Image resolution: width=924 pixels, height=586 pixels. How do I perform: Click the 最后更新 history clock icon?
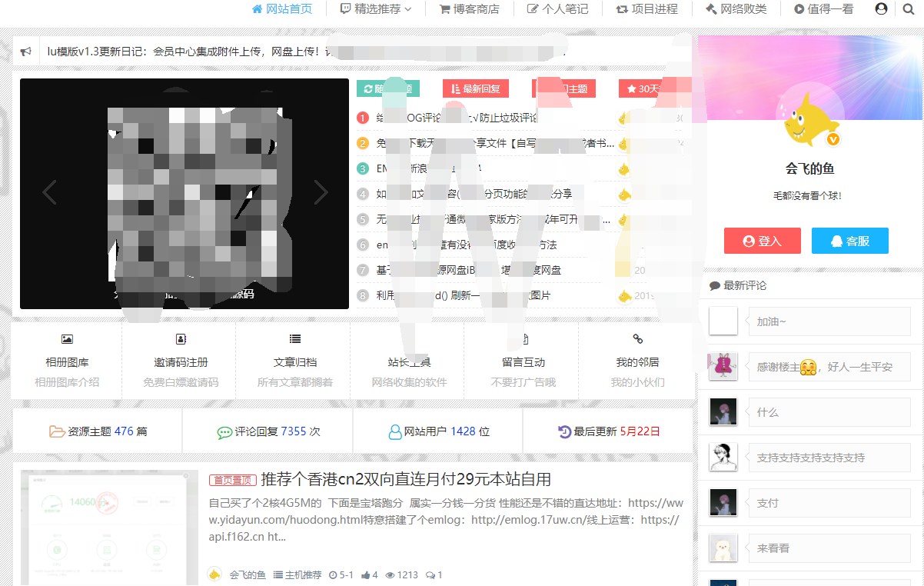[x=564, y=431]
